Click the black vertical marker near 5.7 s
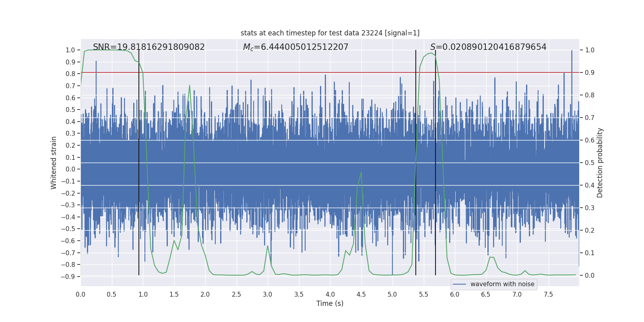The image size is (644, 322). 436,163
